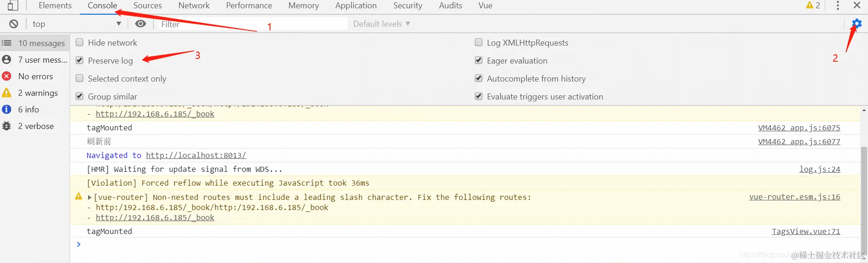Image resolution: width=868 pixels, height=263 pixels.
Task: Toggle the device toolbar icon
Action: (13, 6)
